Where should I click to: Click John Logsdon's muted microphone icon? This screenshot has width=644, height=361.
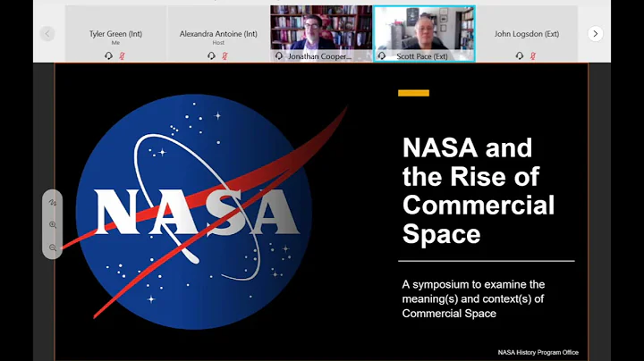[x=533, y=55]
